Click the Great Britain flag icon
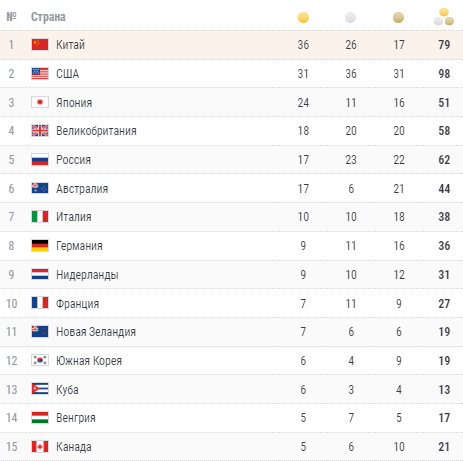463x461 pixels. (40, 131)
